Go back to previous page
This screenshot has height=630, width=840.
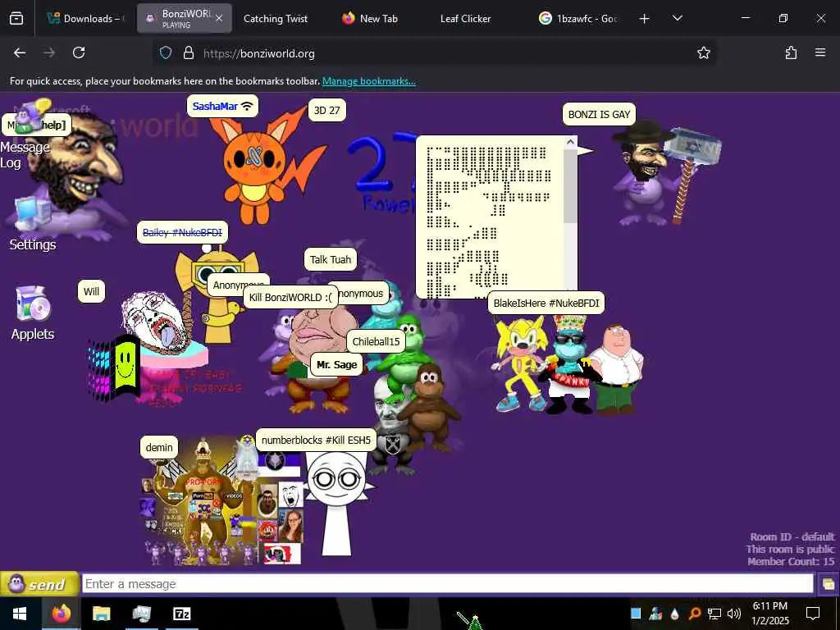[x=20, y=52]
